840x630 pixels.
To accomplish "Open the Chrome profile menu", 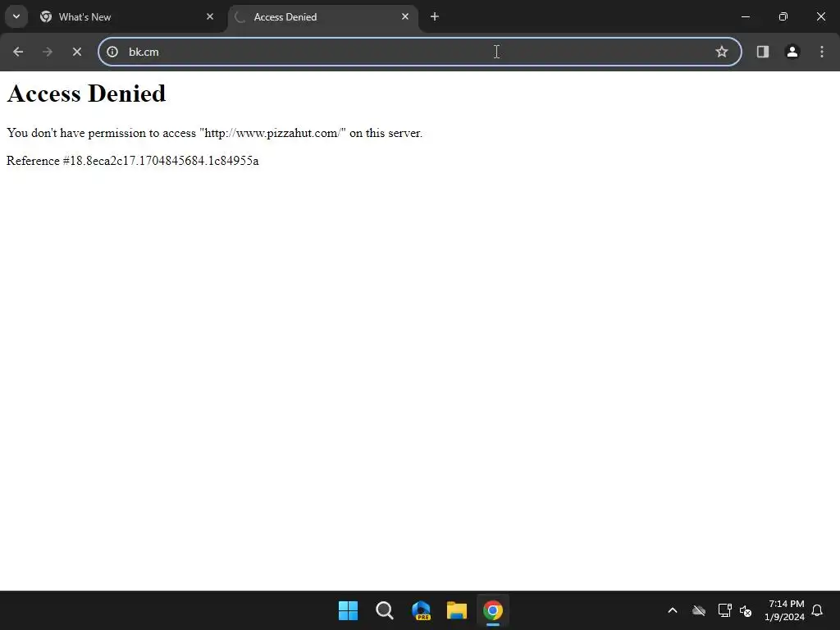I will 792,52.
